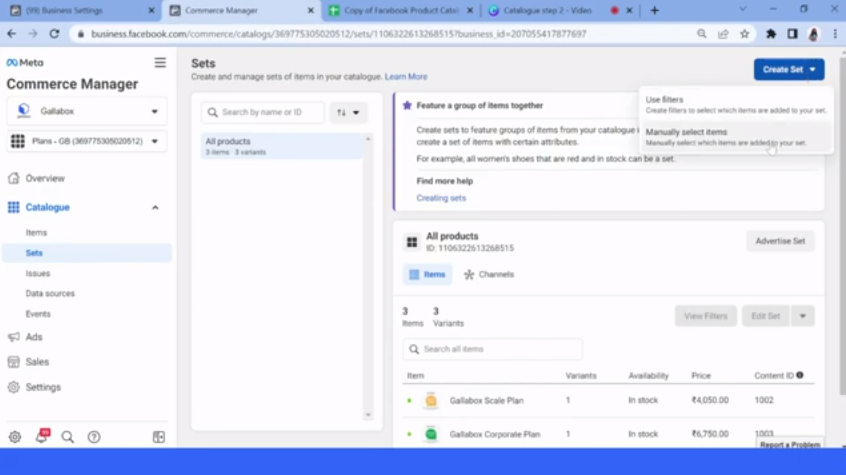This screenshot has height=475, width=846.
Task: Open the Gallabox Scale Plan item
Action: pyautogui.click(x=486, y=401)
